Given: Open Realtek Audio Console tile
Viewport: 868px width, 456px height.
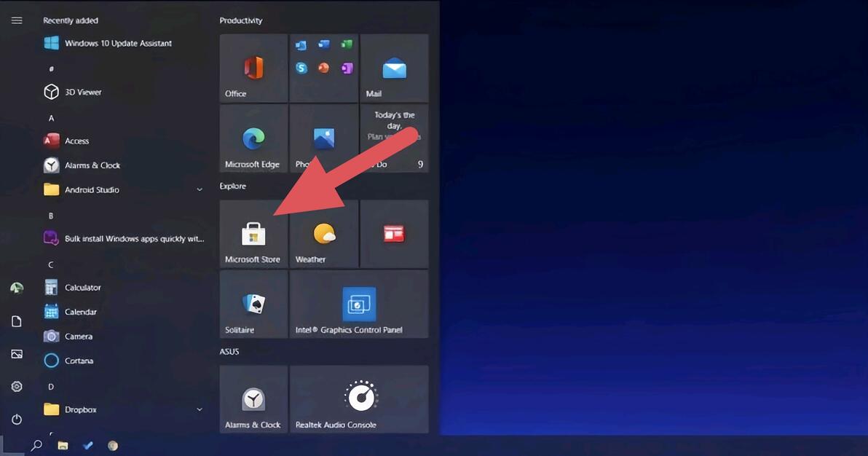Looking at the screenshot, I should point(359,399).
